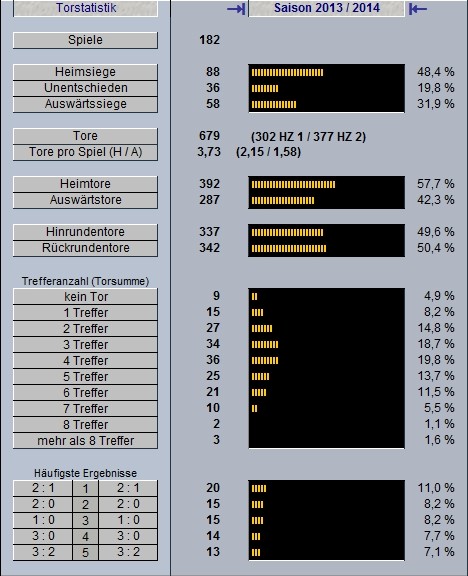This screenshot has width=468, height=576.
Task: Click mehr als 8 Treffer
Action: pyautogui.click(x=85, y=441)
